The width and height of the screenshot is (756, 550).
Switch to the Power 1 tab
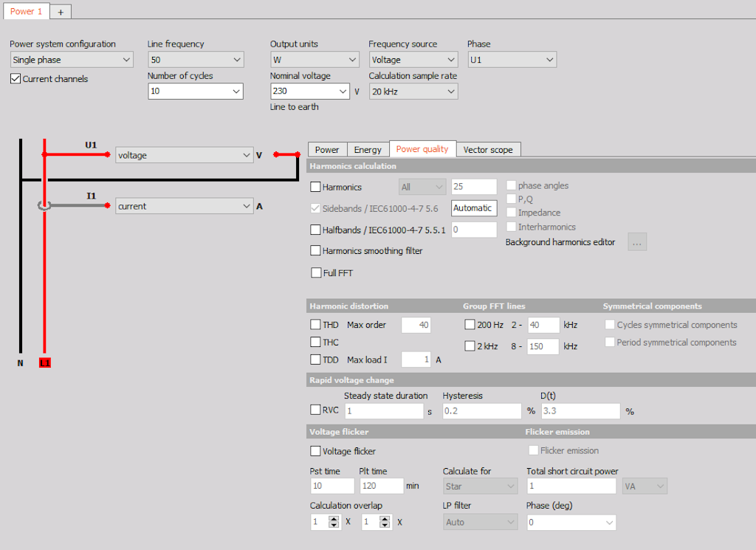point(26,12)
